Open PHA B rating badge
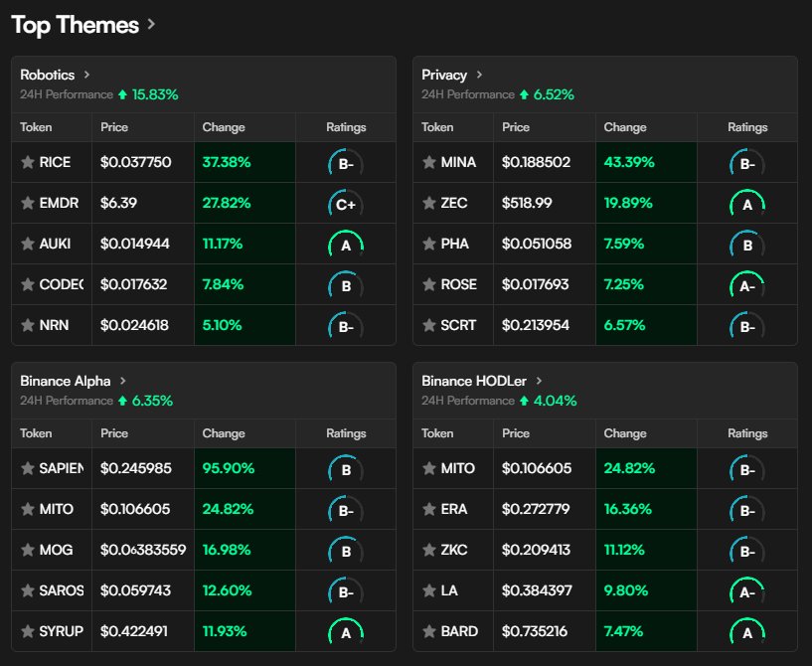Image resolution: width=812 pixels, height=666 pixels. 747,245
